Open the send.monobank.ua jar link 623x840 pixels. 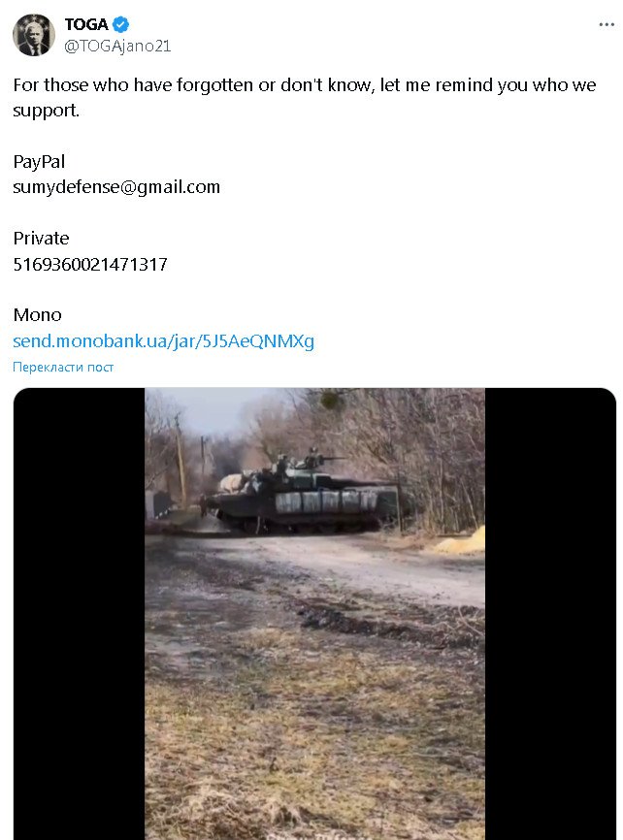click(x=164, y=340)
